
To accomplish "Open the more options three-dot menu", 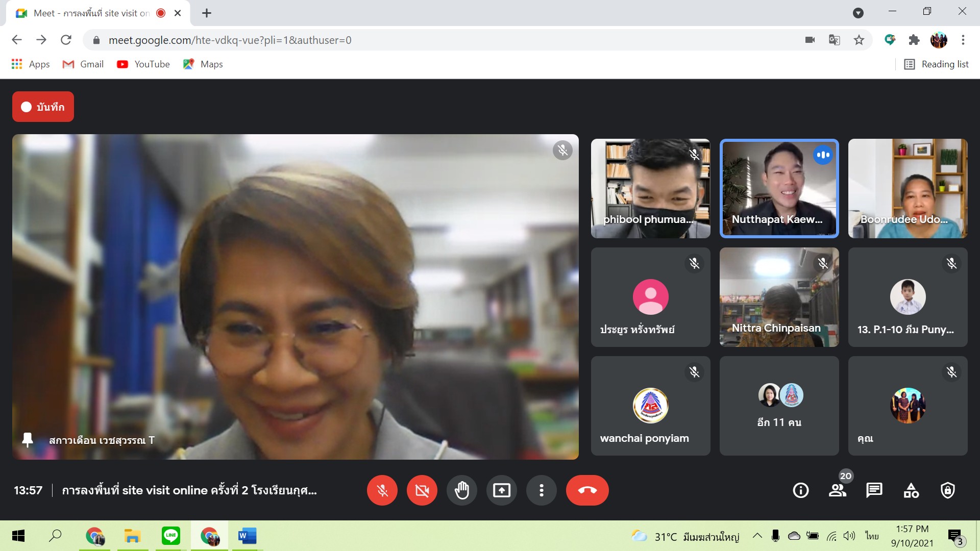I will (541, 490).
